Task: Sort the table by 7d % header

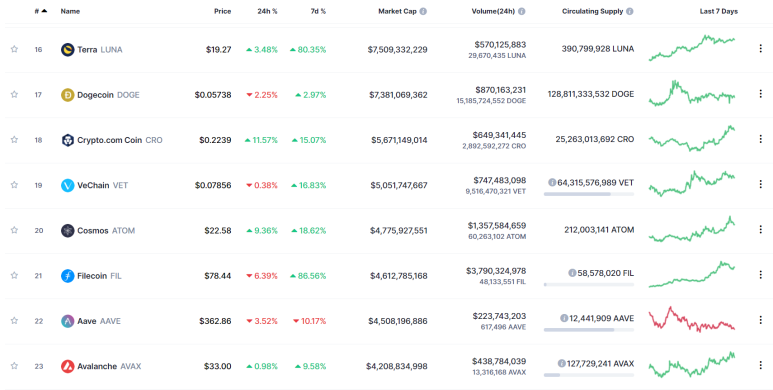Action: [x=318, y=11]
